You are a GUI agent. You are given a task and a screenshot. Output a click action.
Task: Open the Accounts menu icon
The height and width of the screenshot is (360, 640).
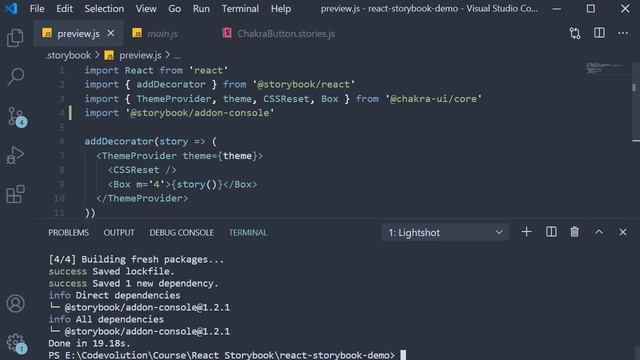pos(16,303)
